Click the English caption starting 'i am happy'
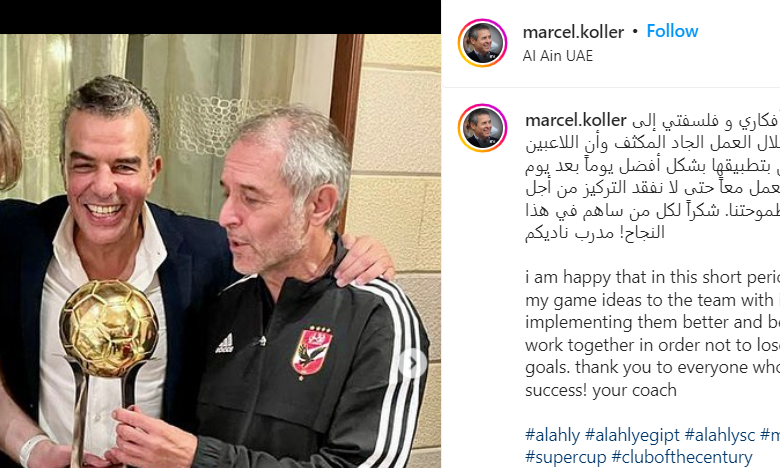780x468 pixels. pyautogui.click(x=652, y=333)
